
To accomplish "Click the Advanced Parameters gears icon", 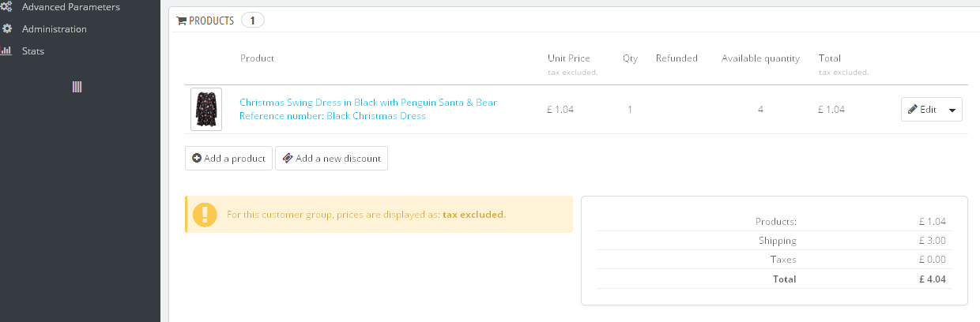I will tap(6, 7).
